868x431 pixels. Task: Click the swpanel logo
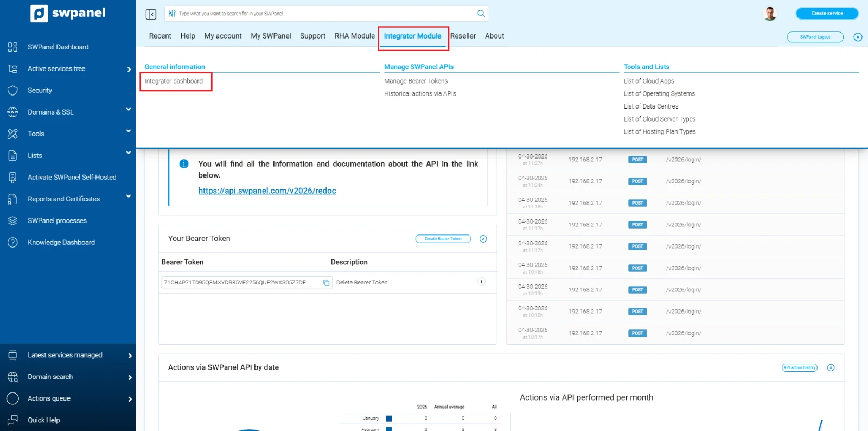[x=68, y=13]
